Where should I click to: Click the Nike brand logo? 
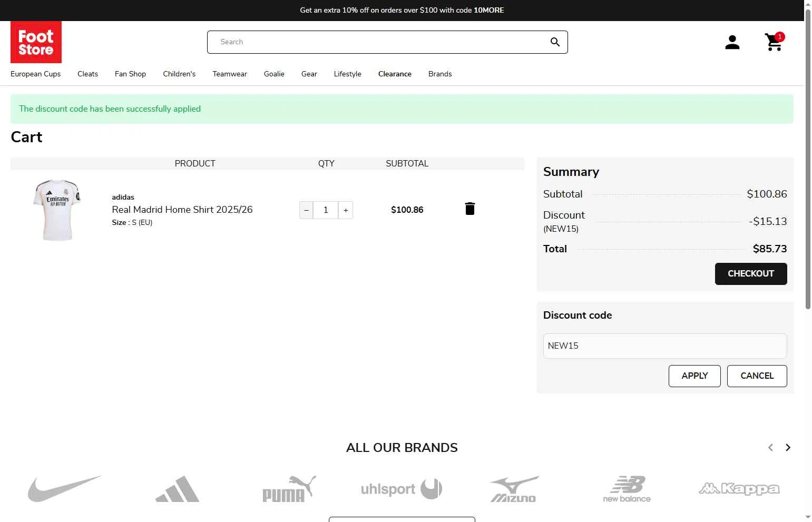pyautogui.click(x=64, y=488)
